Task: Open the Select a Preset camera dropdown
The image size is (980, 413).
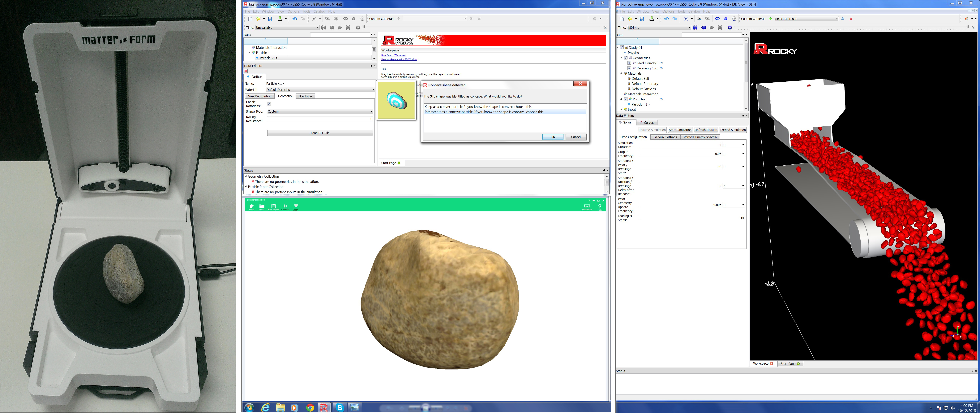Action: tap(806, 19)
